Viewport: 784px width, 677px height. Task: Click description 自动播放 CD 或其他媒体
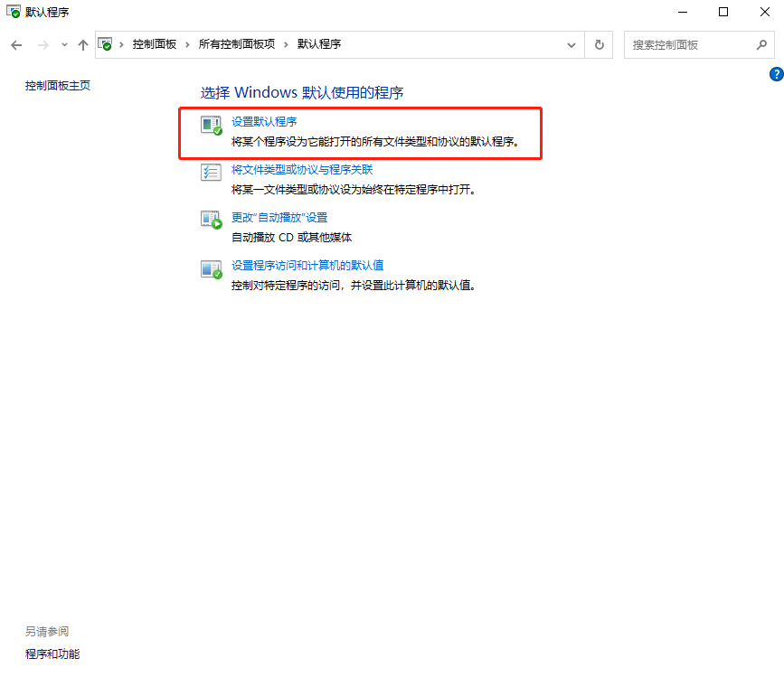tap(291, 238)
